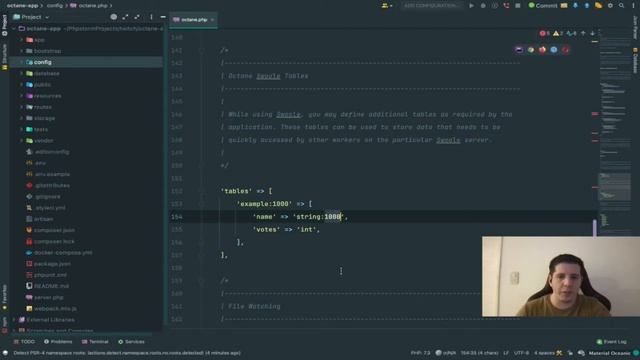Open file in Firefox browser icon
640x360 pixels.
(x=542, y=50)
